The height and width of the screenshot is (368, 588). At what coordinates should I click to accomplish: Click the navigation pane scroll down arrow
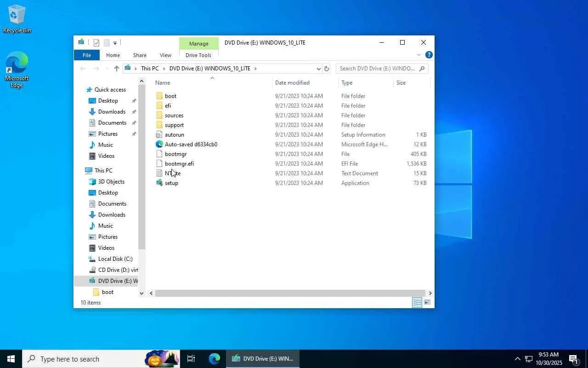click(x=141, y=293)
